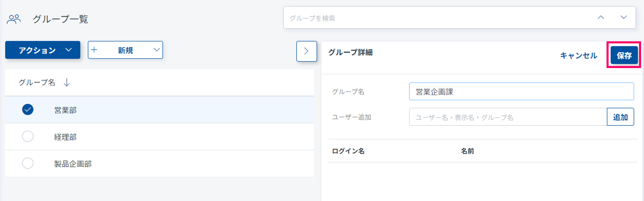Select the 製品企画部 group checkbox

pos(28,163)
